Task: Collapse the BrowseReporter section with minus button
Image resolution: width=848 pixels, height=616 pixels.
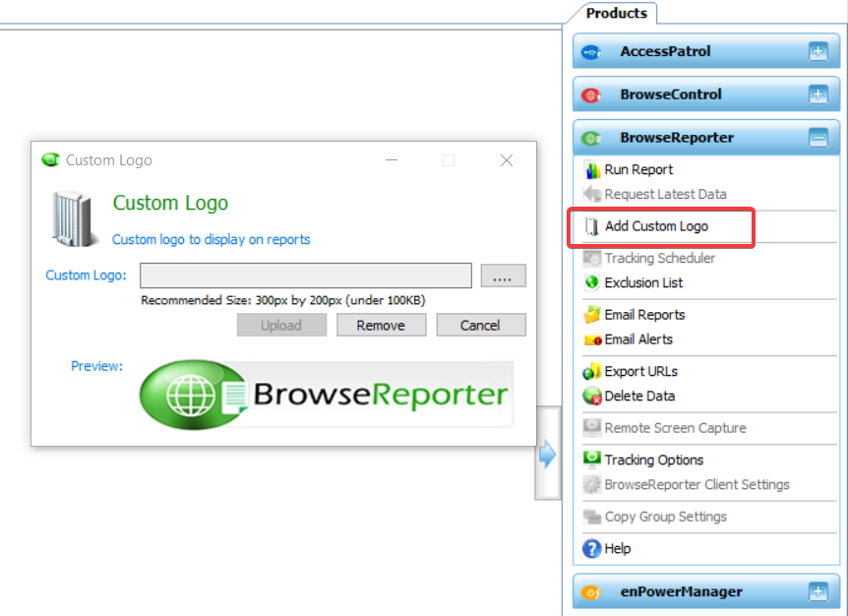Action: [x=818, y=138]
